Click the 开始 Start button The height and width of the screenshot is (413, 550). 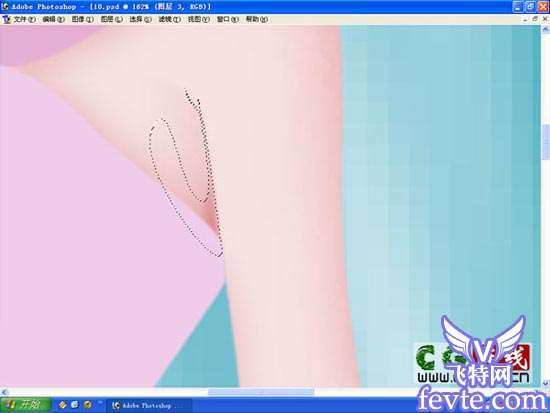click(25, 405)
